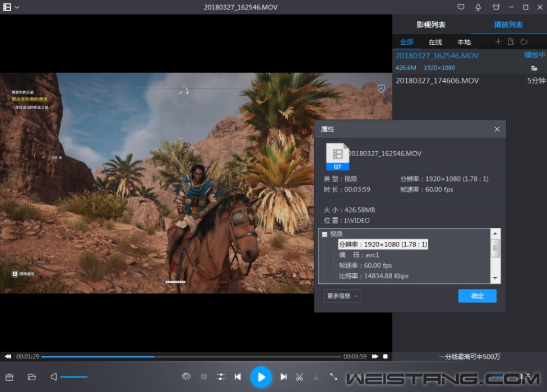
Task: Click the properties list scrollbar thumb
Action: pos(495,248)
